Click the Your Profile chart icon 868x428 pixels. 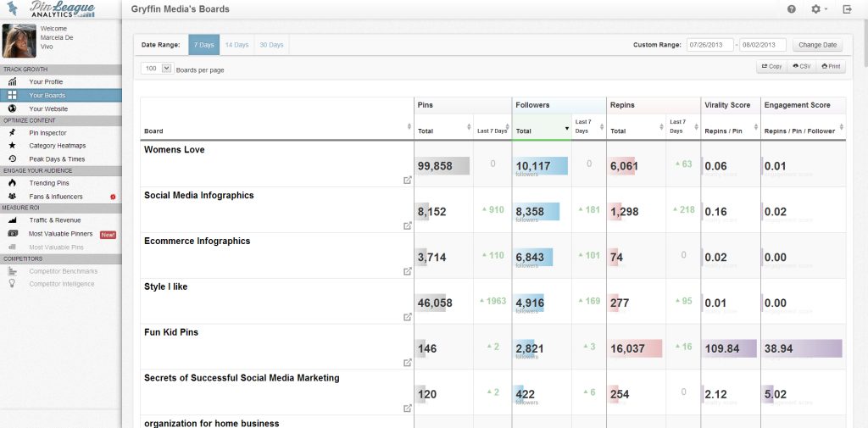click(12, 82)
